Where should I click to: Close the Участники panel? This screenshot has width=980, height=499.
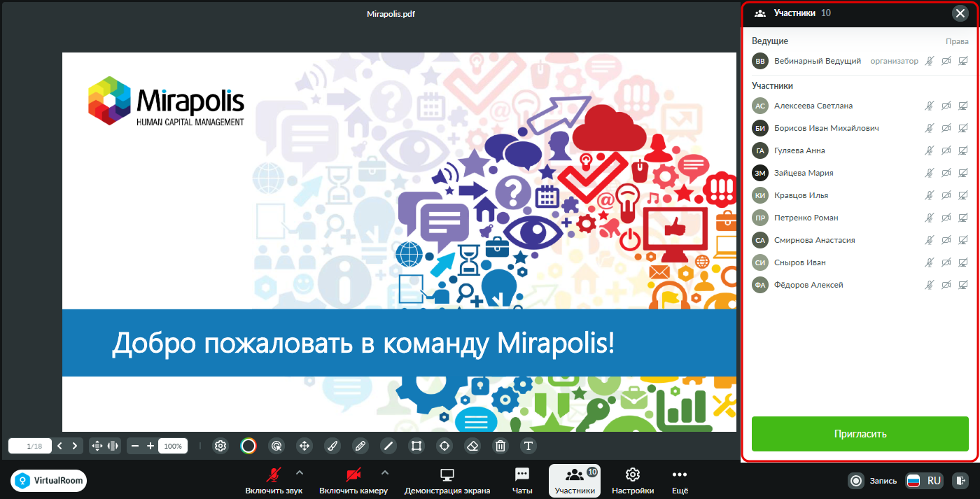point(960,13)
